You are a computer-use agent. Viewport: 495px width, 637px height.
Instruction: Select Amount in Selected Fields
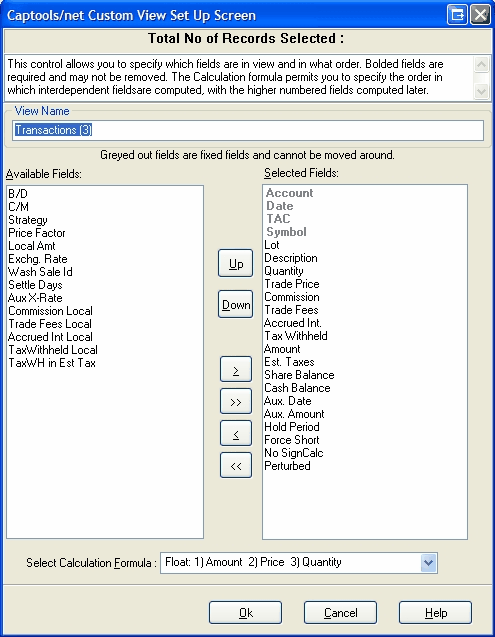pos(282,349)
